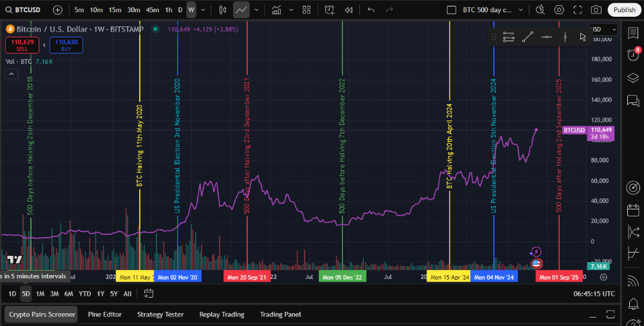This screenshot has width=644, height=326.
Task: Collapse the legend with chevron button
Action: tap(12, 74)
